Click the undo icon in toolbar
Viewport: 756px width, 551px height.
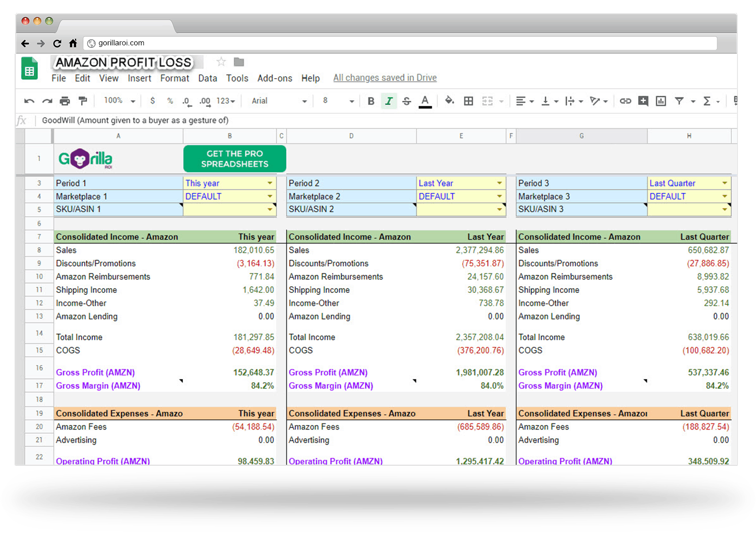[29, 101]
